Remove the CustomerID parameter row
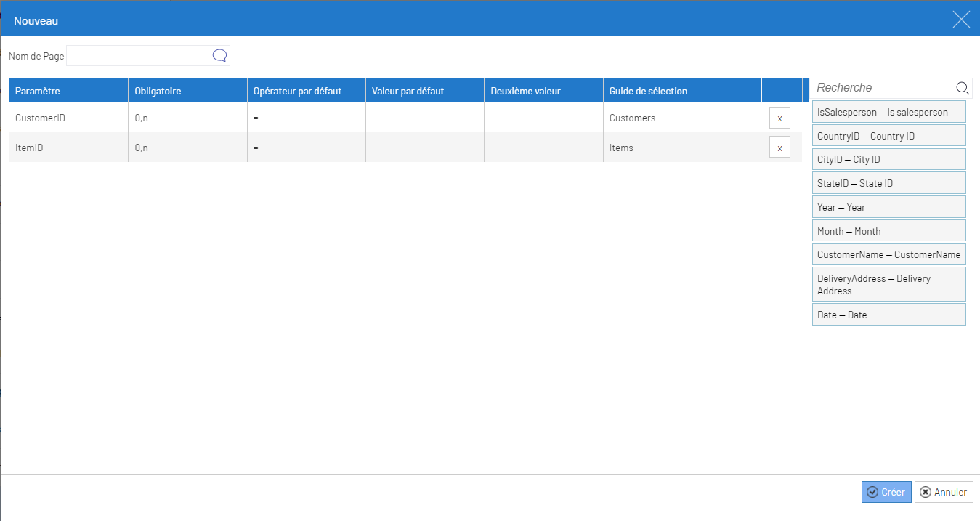980x521 pixels. (x=779, y=118)
